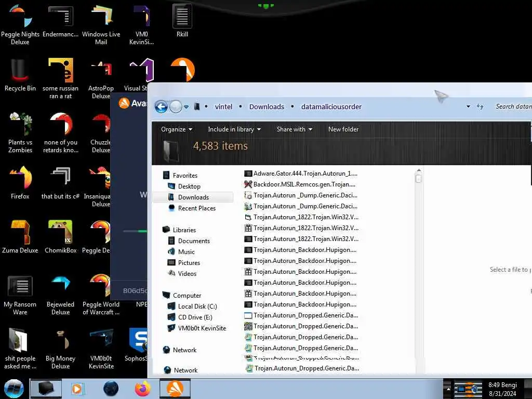Click the file list scrollbar thumb
Screen dimensions: 532x399
click(418, 179)
